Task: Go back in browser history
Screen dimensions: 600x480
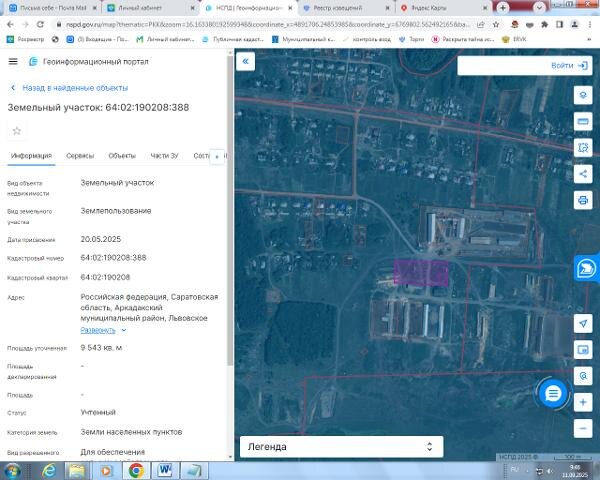Action: click(10, 24)
